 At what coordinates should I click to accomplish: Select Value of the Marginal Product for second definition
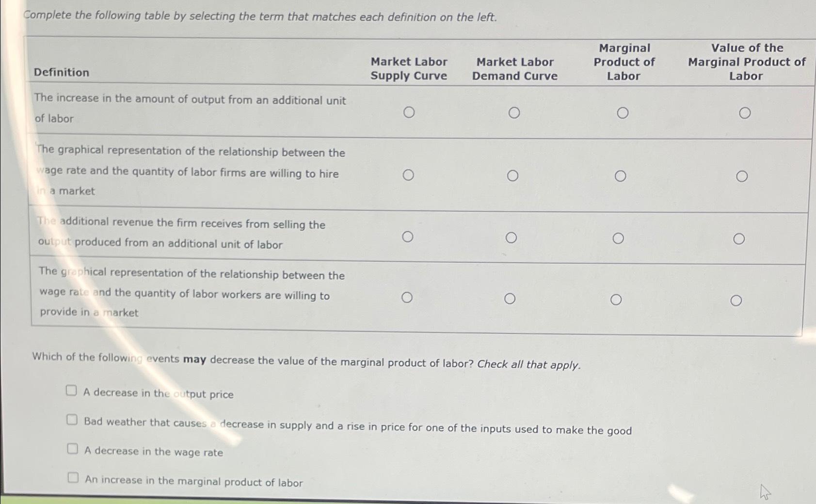coord(741,174)
